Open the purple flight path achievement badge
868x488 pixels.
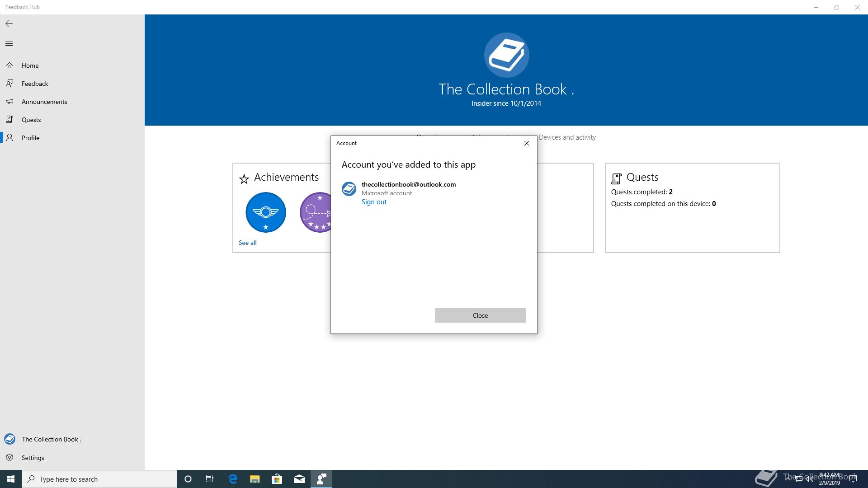click(316, 212)
